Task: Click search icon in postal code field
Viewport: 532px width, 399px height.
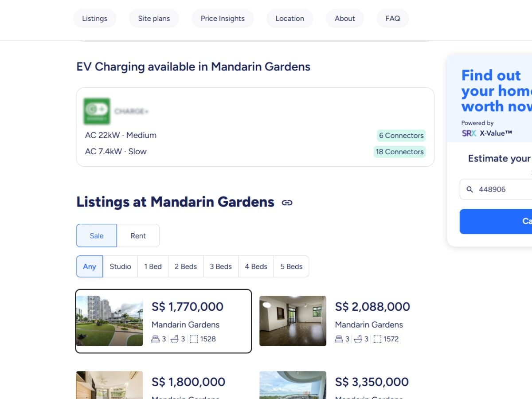Action: click(x=470, y=189)
